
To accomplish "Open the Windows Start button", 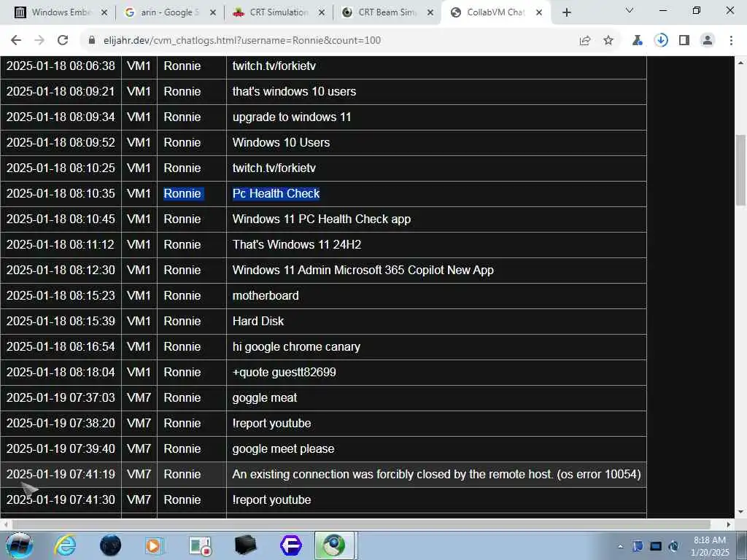I will [x=20, y=545].
